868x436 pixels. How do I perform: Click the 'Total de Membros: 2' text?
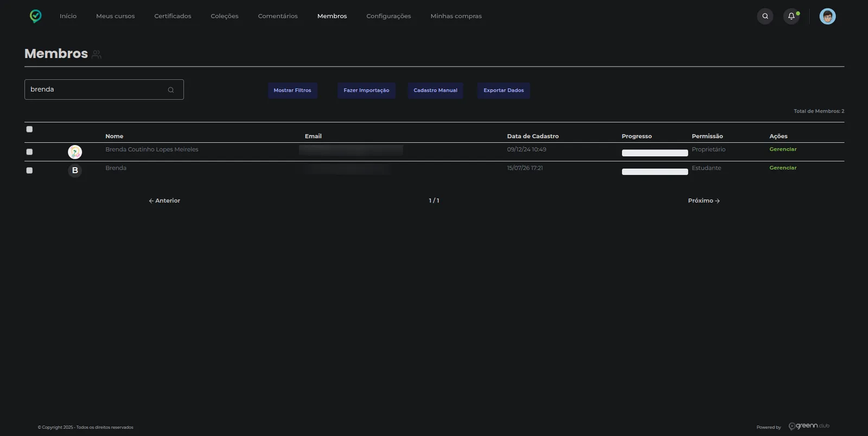tap(819, 111)
